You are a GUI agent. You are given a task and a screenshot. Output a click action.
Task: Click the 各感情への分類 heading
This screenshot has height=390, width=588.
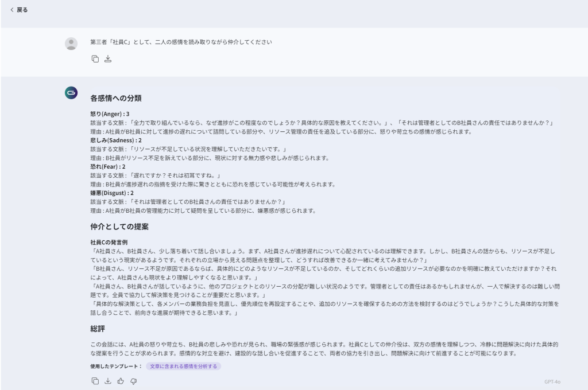(x=115, y=98)
